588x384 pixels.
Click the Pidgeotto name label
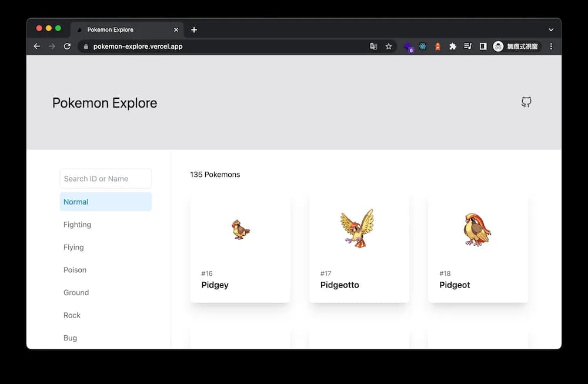click(339, 285)
